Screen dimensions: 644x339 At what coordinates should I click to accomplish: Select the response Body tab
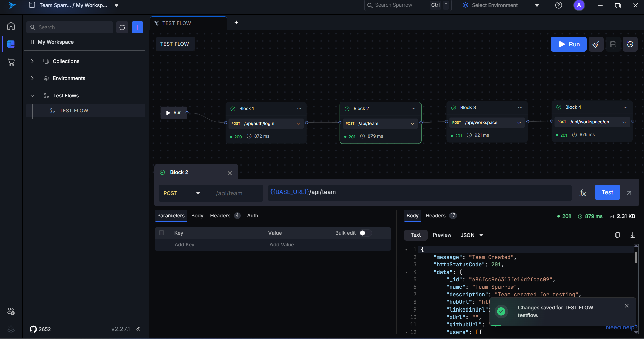pos(412,216)
